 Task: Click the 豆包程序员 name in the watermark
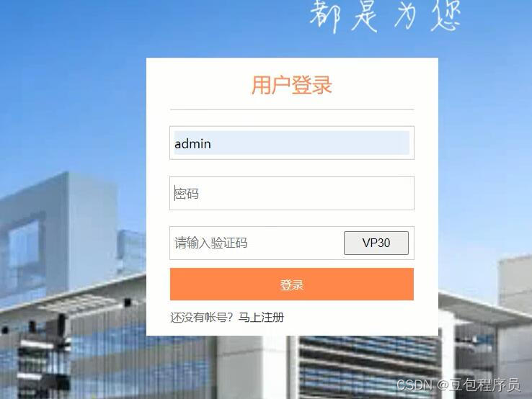(x=485, y=385)
